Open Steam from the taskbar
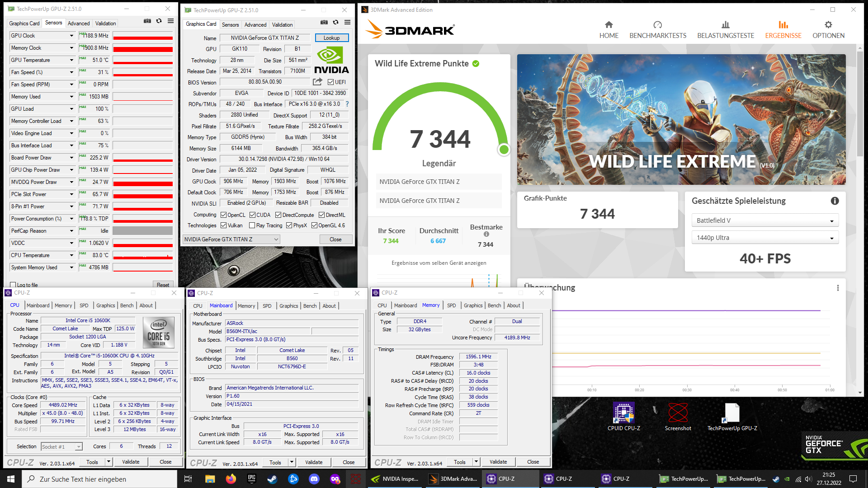Viewport: 868px width, 488px height. 273,479
